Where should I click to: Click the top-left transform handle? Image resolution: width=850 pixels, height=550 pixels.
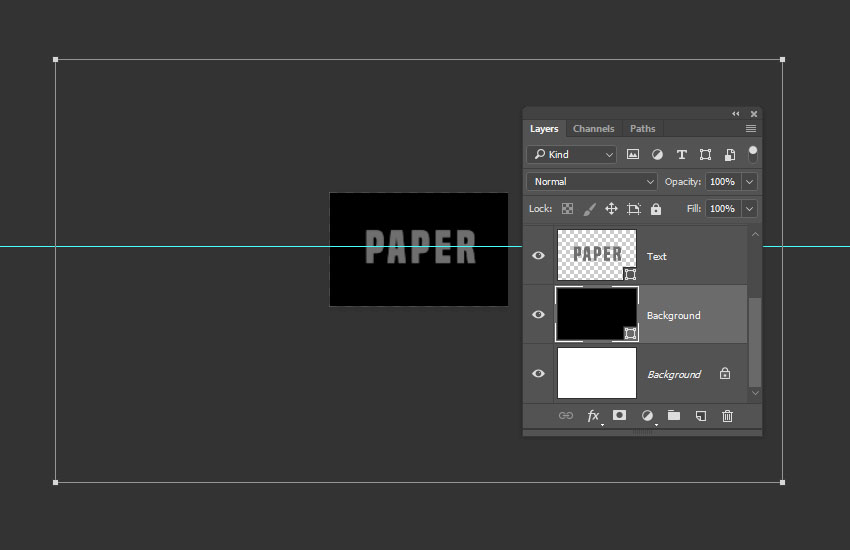pos(55,60)
